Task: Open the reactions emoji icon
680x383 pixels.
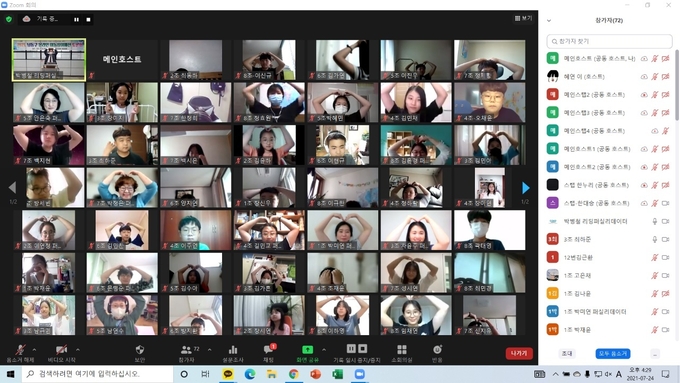Action: tap(437, 350)
